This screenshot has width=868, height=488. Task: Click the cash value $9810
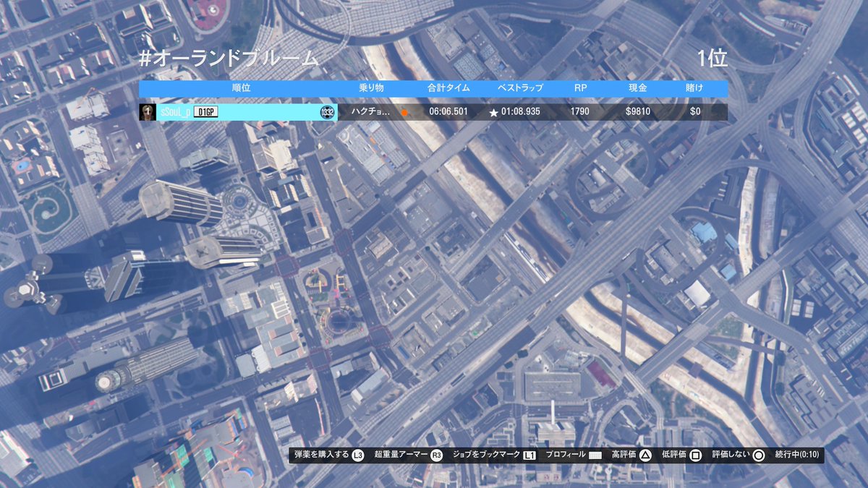[x=638, y=112]
